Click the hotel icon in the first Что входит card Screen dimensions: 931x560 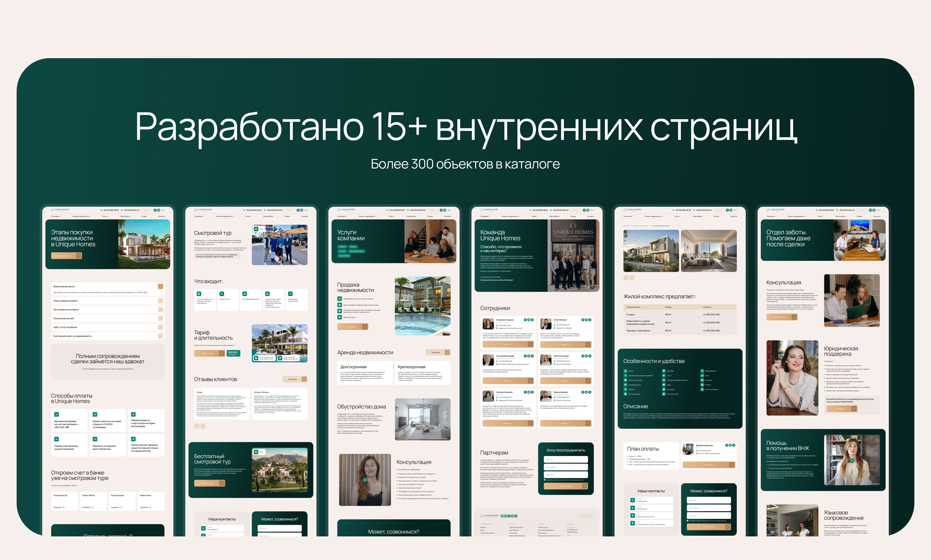(199, 293)
